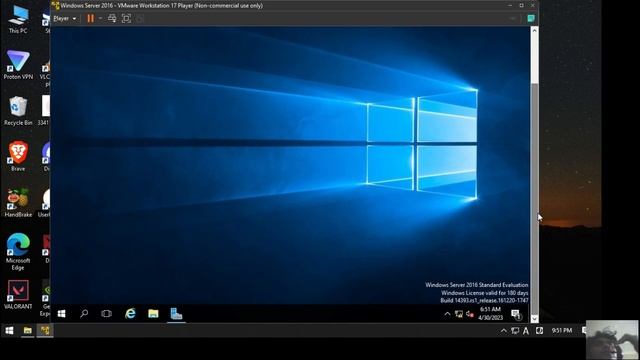Select the Recycle Bin desktop icon

18,111
